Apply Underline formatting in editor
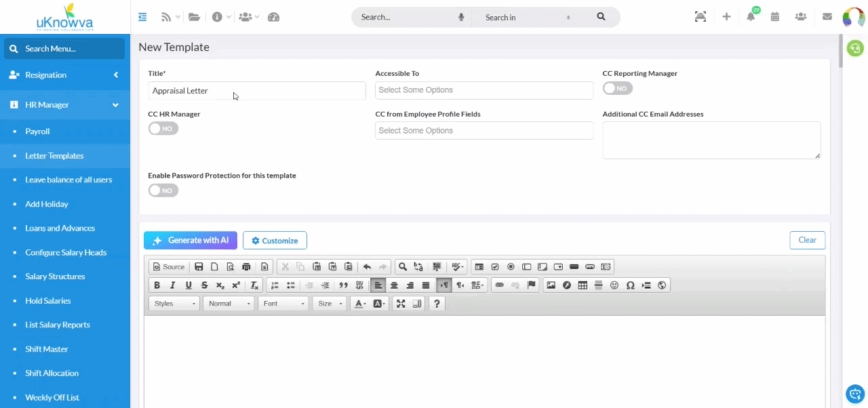The image size is (868, 408). click(189, 285)
